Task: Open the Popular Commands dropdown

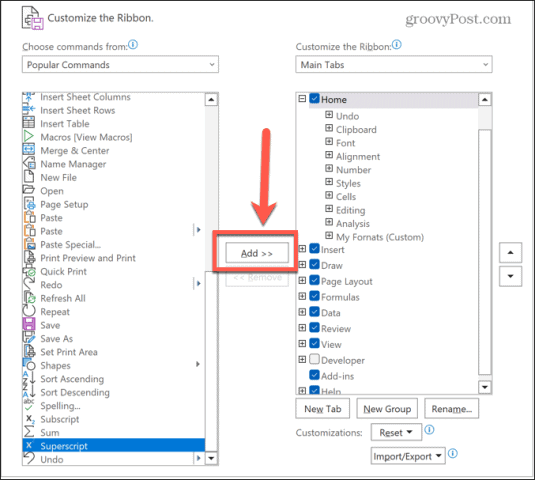Action: (120, 64)
